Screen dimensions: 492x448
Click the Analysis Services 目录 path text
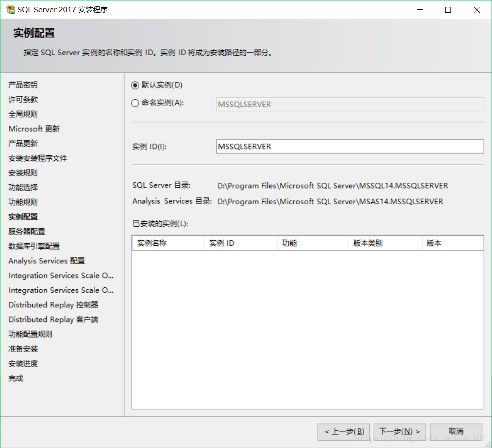pyautogui.click(x=330, y=201)
